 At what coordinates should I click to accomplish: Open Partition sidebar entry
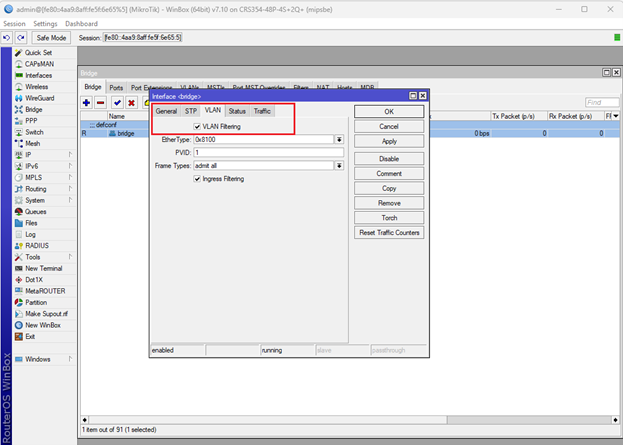36,302
